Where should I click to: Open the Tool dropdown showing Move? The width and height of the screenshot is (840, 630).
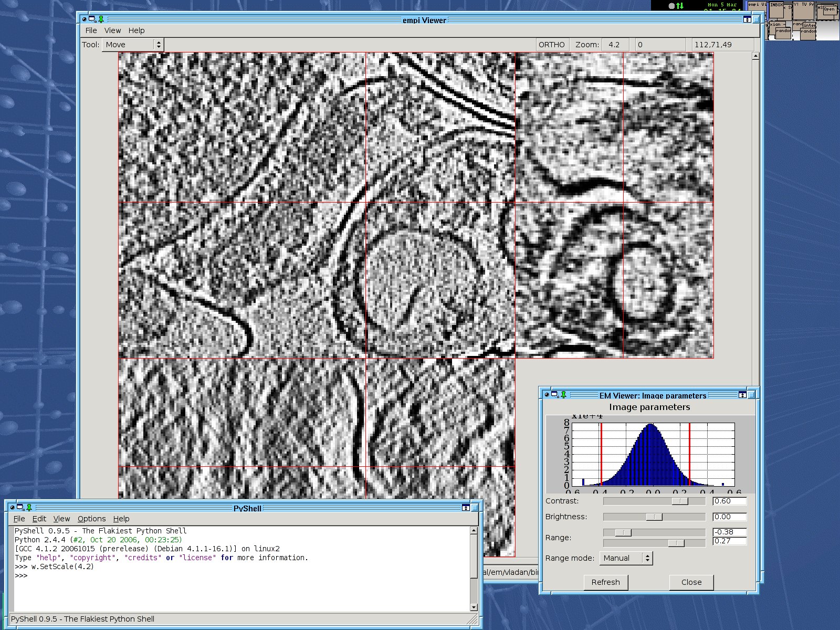point(133,45)
